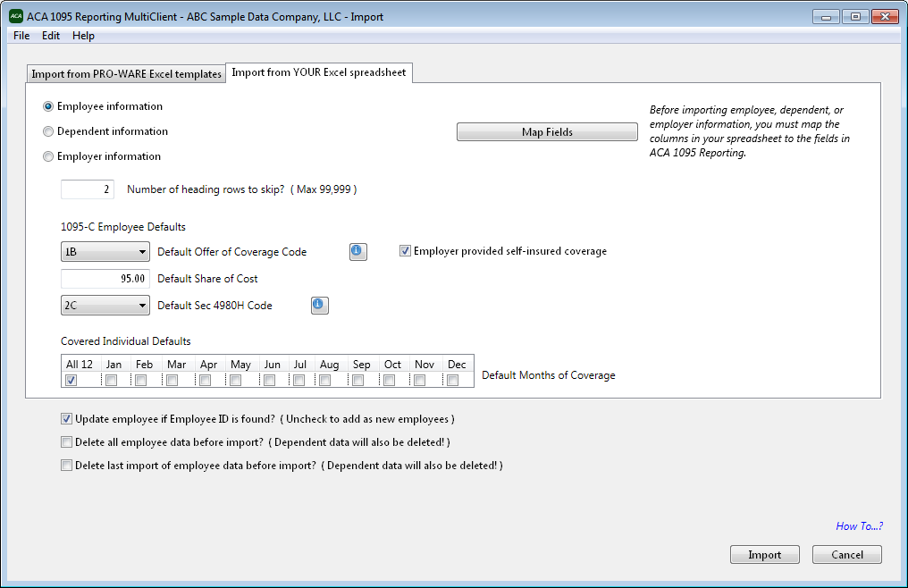Open the Default Offer of Coverage Code dropdown
The height and width of the screenshot is (588, 908).
point(105,251)
